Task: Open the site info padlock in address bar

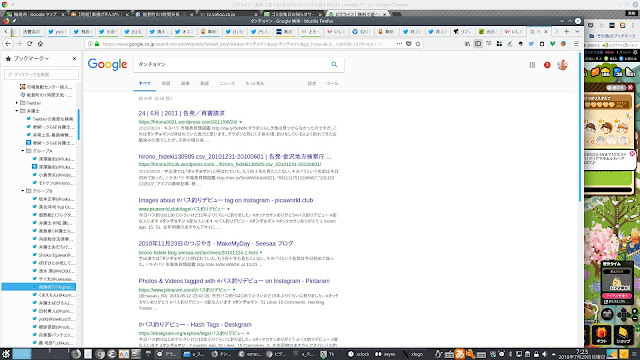Action: click(x=97, y=44)
